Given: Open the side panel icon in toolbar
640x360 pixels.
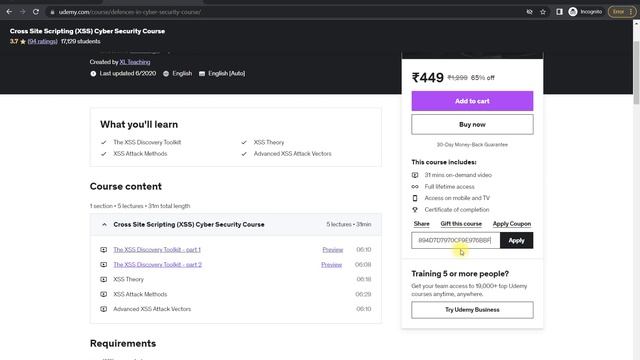Looking at the screenshot, I should 559,12.
